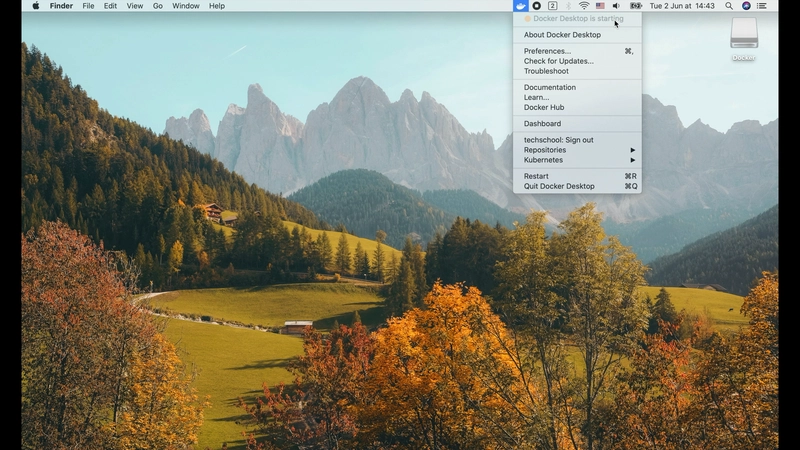Click the 'Docker Desktop is starting' status

pyautogui.click(x=577, y=18)
